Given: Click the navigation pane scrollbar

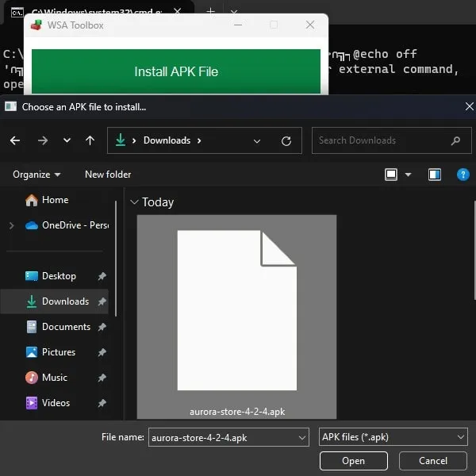Looking at the screenshot, I should (x=116, y=259).
